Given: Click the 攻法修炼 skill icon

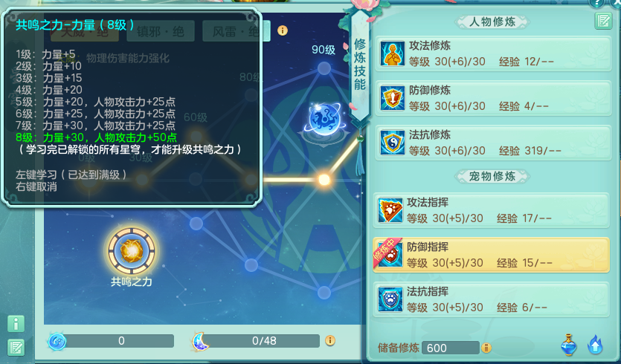Looking at the screenshot, I should pos(392,53).
